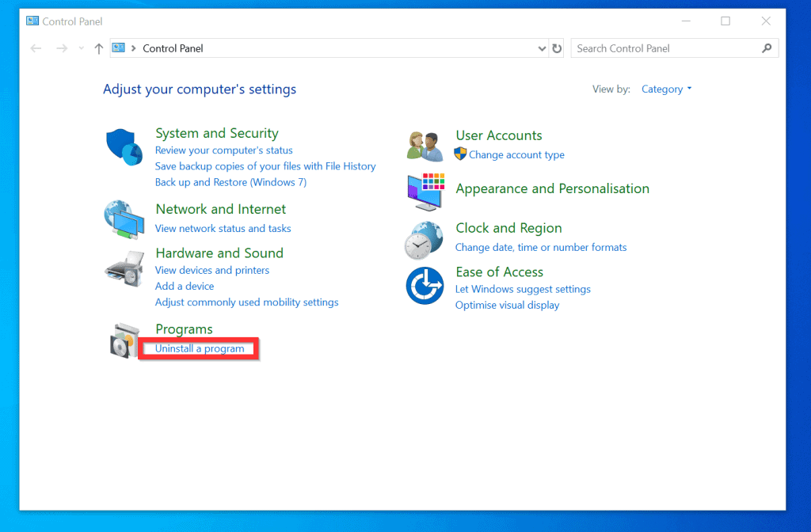Maximize the Control Panel window
The height and width of the screenshot is (532, 811).
point(725,21)
